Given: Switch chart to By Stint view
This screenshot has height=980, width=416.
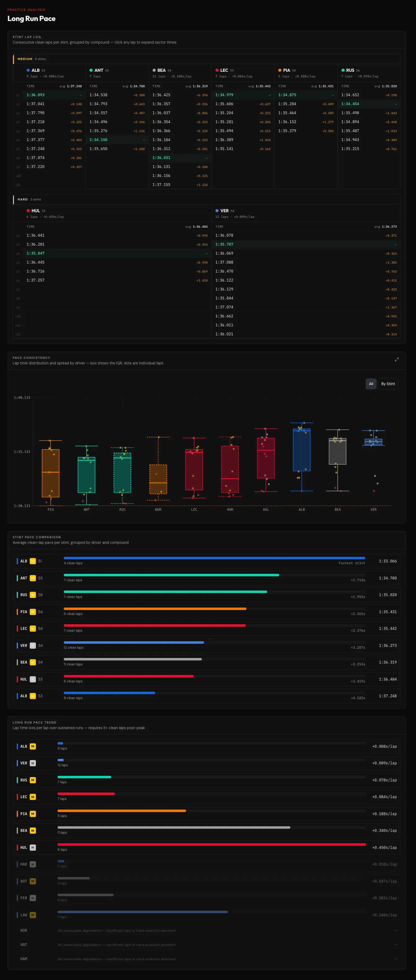Looking at the screenshot, I should tap(388, 384).
